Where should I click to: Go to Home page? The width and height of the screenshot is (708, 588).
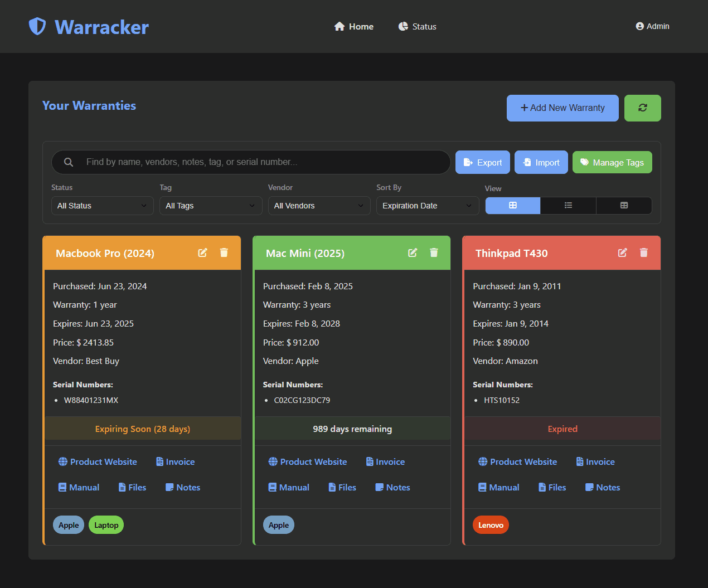point(354,26)
